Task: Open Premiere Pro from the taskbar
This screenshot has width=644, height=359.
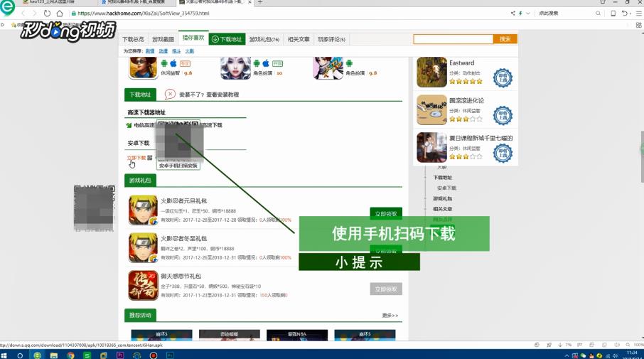Action: [120, 355]
